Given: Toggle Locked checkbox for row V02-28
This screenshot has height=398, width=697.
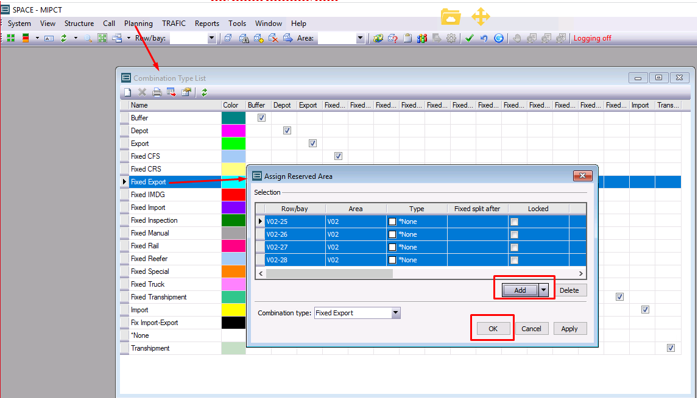Looking at the screenshot, I should [x=514, y=260].
